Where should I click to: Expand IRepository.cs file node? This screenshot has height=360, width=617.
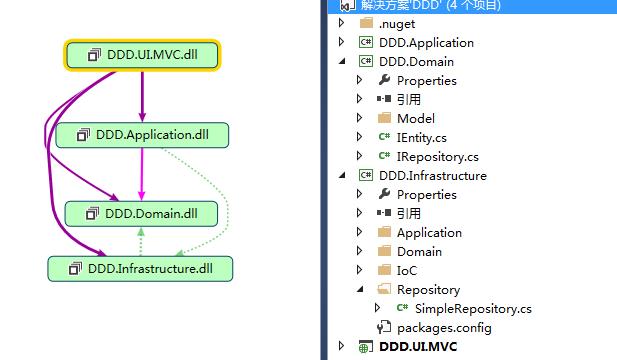pyautogui.click(x=359, y=156)
